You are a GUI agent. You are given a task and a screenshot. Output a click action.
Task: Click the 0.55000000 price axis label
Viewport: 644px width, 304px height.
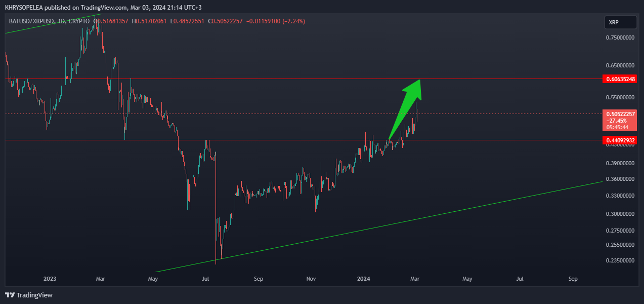pyautogui.click(x=621, y=97)
